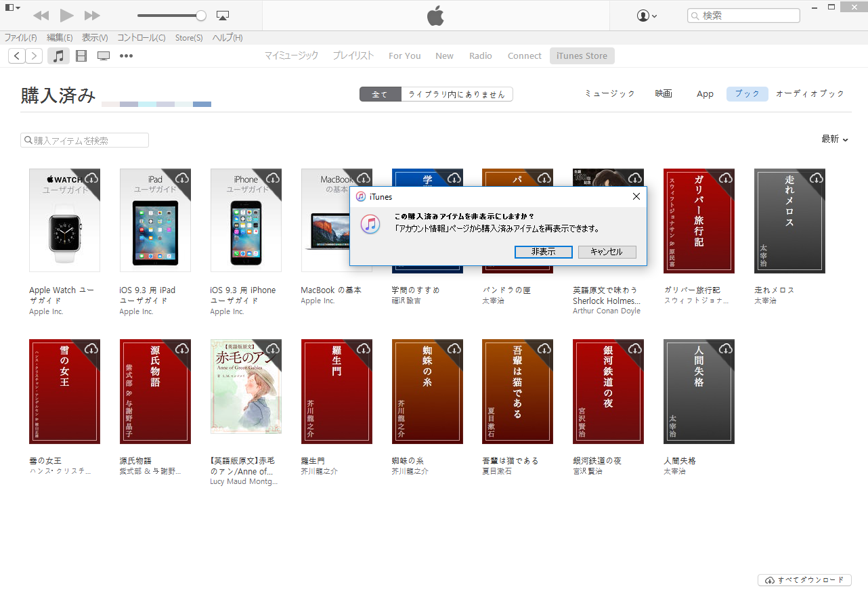Show purchased ブック category
Viewport: 868px width, 595px height.
747,94
